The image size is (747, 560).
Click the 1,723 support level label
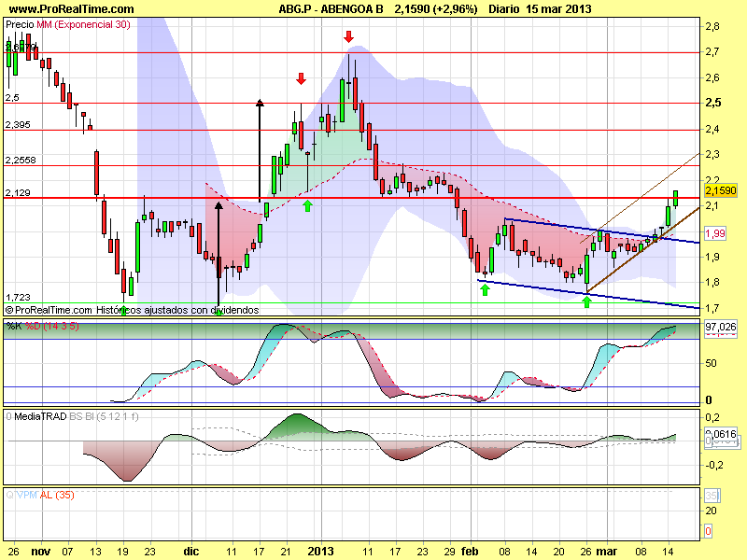coord(18,297)
